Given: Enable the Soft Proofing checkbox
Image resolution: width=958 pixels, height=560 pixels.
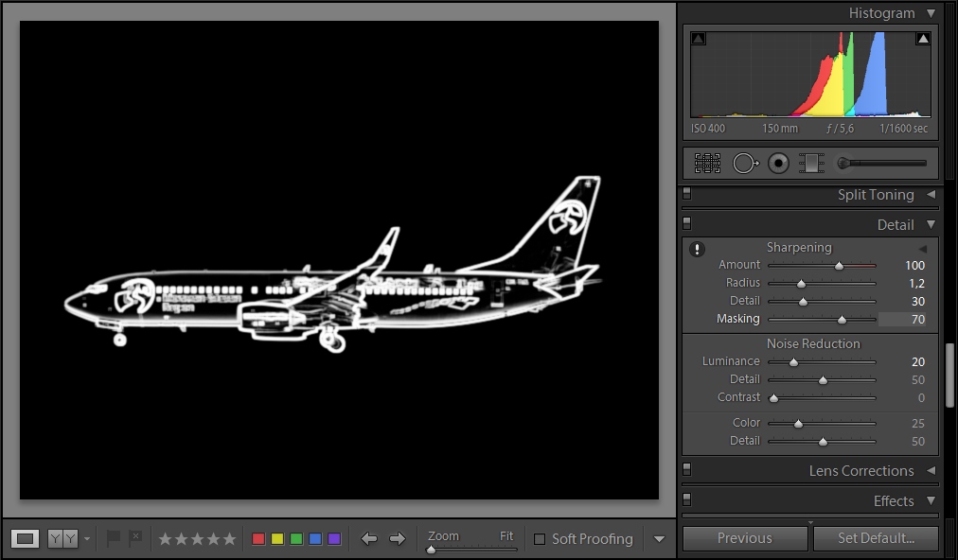Looking at the screenshot, I should point(540,539).
